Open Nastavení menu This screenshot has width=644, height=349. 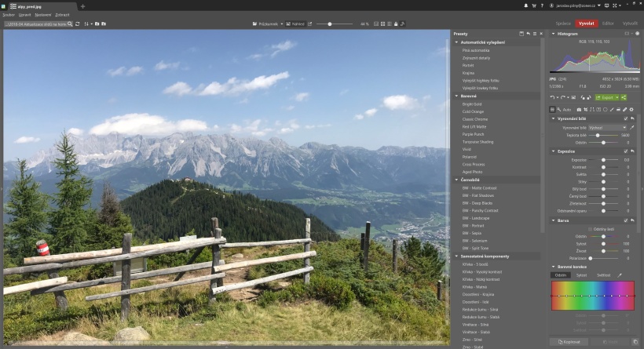point(43,15)
